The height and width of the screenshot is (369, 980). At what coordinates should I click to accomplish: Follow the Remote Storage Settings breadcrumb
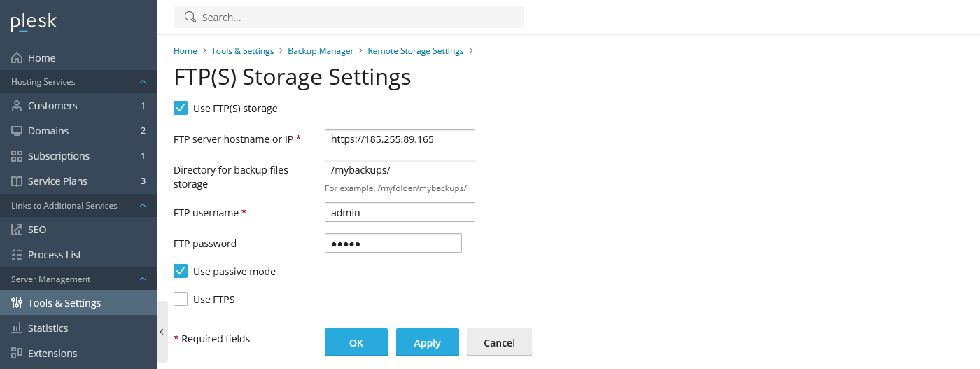[416, 51]
